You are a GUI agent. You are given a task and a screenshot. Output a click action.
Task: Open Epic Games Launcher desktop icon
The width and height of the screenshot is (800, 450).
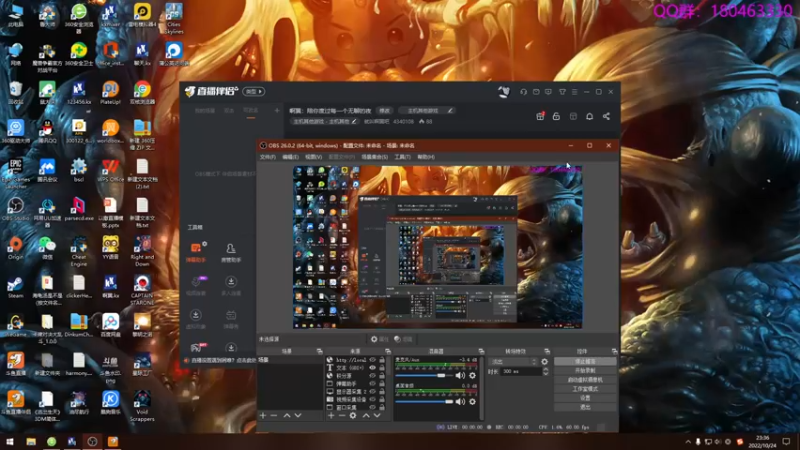click(x=15, y=174)
